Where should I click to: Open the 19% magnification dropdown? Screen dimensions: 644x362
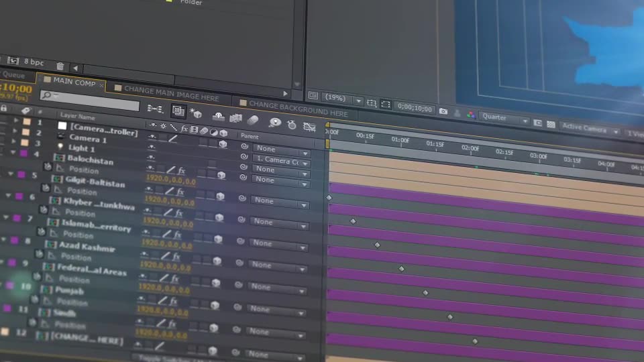343,99
